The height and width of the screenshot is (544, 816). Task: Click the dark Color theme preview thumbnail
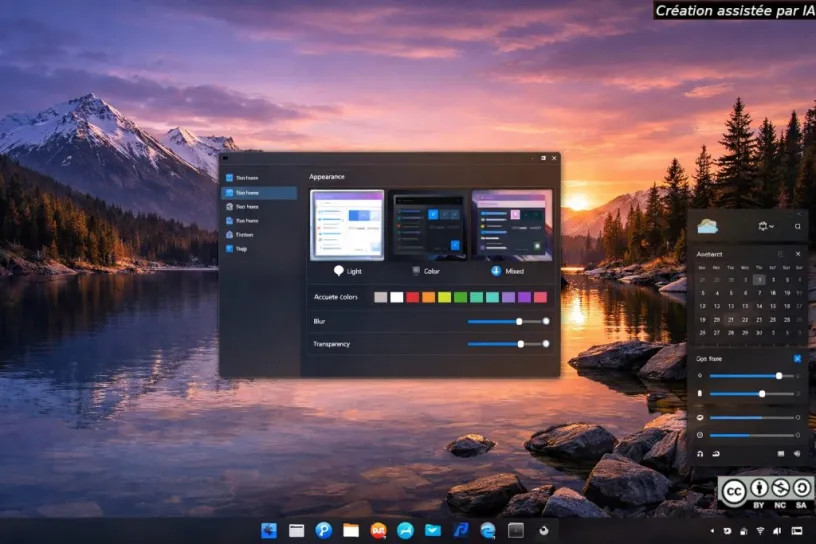coord(429,226)
